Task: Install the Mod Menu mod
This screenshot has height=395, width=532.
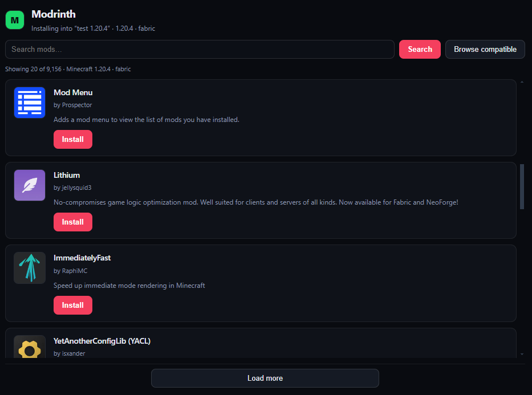Action: click(x=72, y=139)
